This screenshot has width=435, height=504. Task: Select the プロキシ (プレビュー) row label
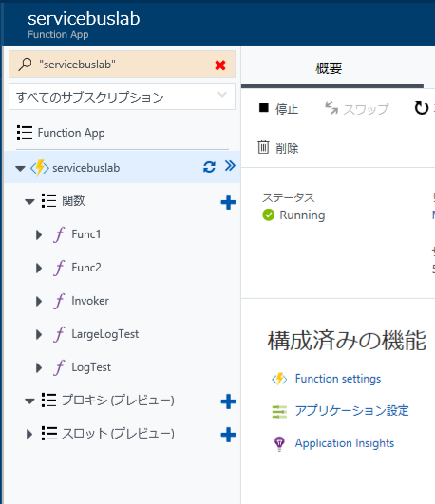[118, 401]
